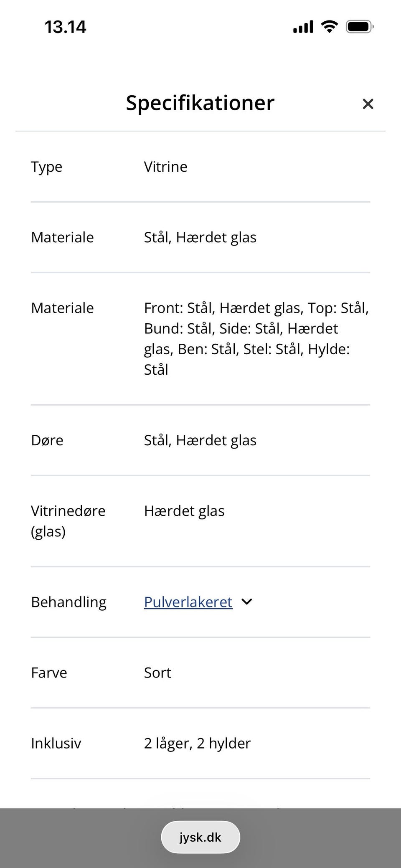Select the Materiale row value Stål, Hærdet glas

200,237
